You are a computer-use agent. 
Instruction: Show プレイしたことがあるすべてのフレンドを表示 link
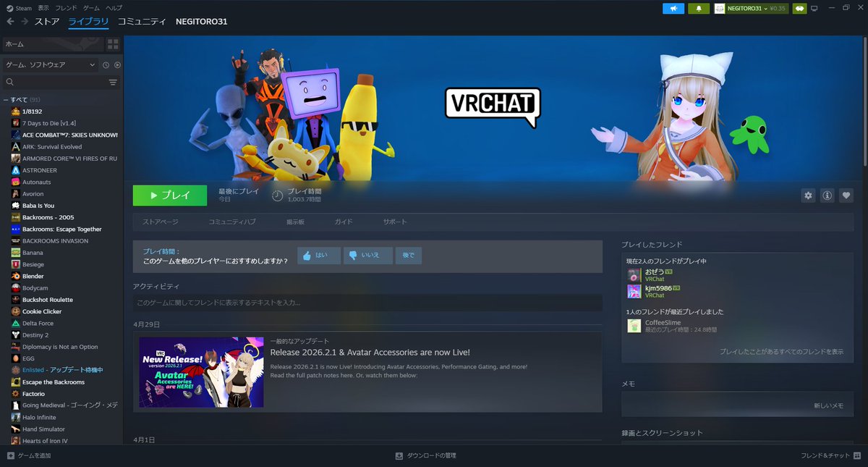point(781,351)
